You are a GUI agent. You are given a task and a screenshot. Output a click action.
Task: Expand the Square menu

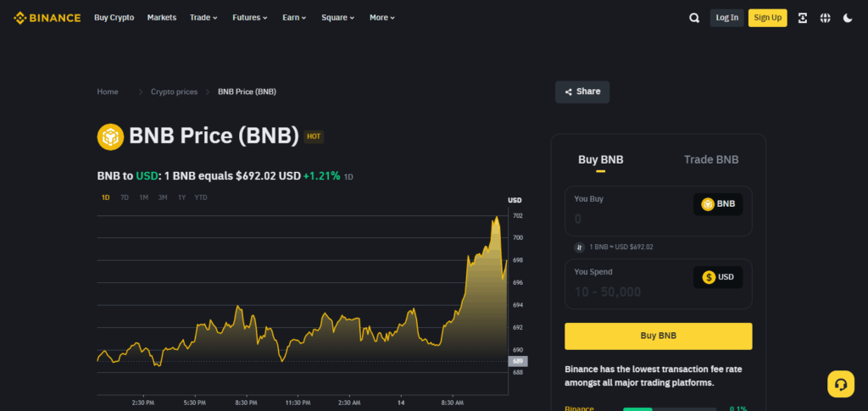tap(337, 18)
